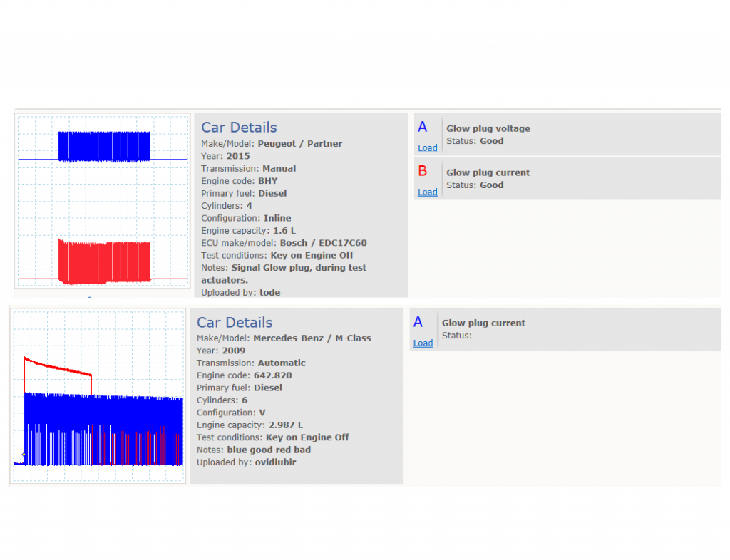Click the red channel B icon
730x560 pixels.
tap(422, 171)
